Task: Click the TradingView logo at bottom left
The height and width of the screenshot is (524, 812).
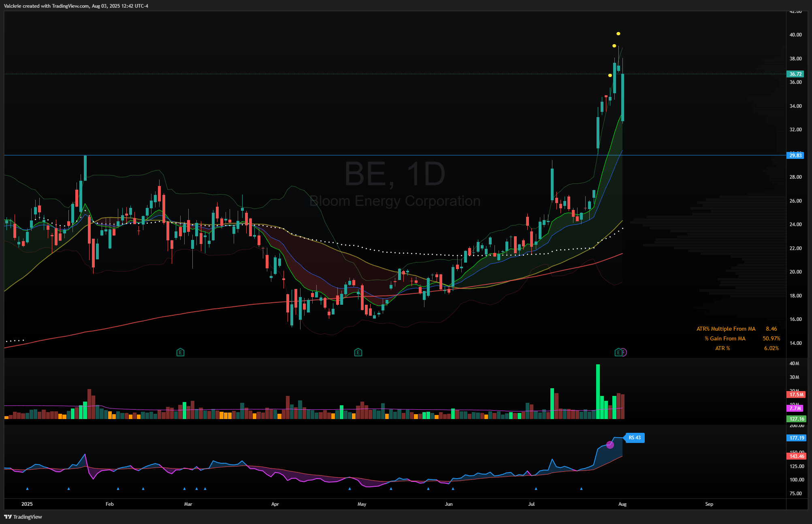Action: pyautogui.click(x=23, y=517)
